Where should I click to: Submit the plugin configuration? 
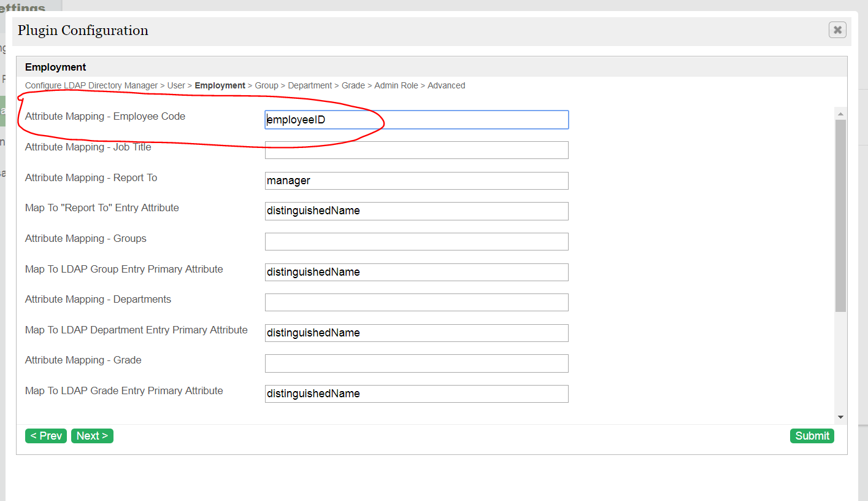click(x=812, y=436)
